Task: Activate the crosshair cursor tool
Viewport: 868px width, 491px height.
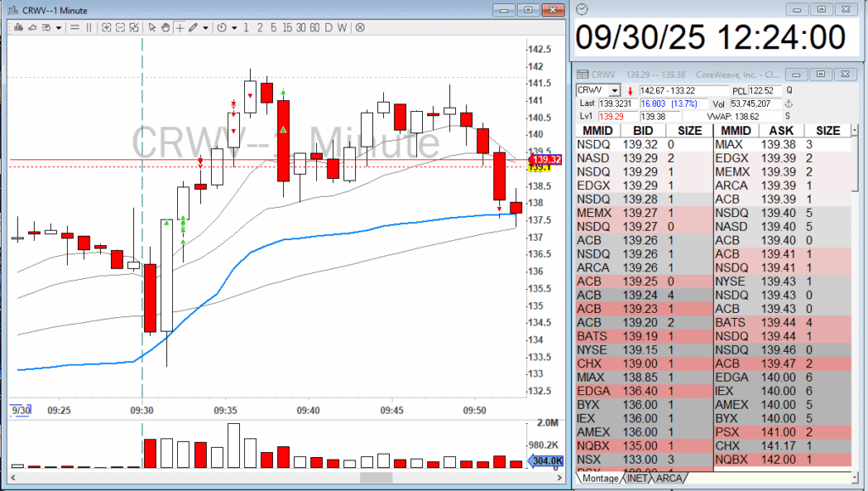Action: coord(180,27)
